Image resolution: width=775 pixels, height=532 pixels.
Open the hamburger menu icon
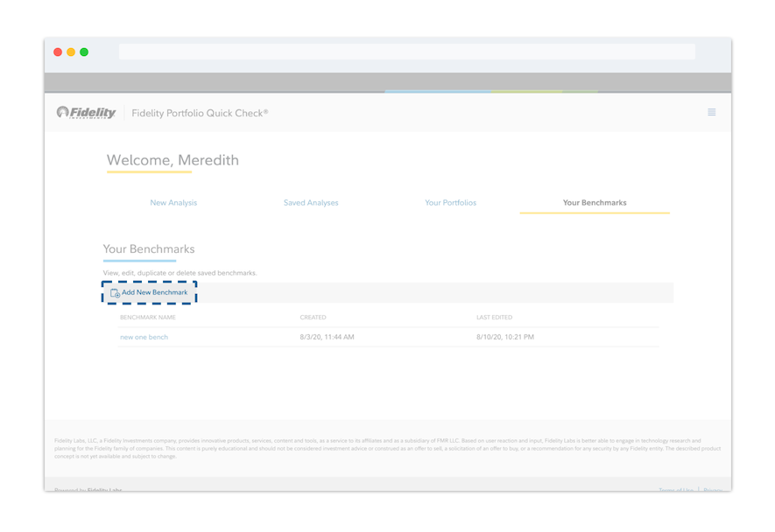point(711,112)
